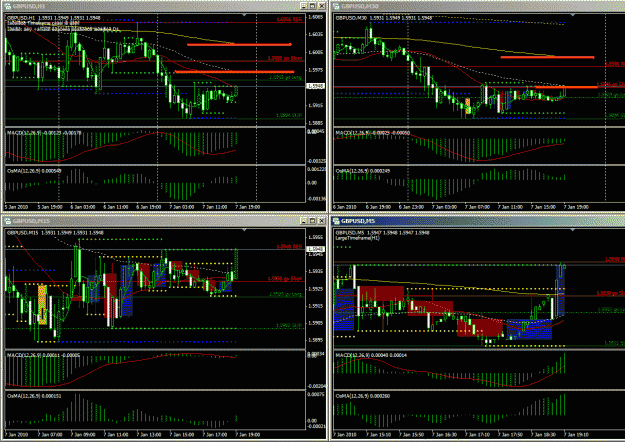Click the chart shift triangle in M5 chart
Screen dimensions: 625x442
pyautogui.click(x=573, y=230)
